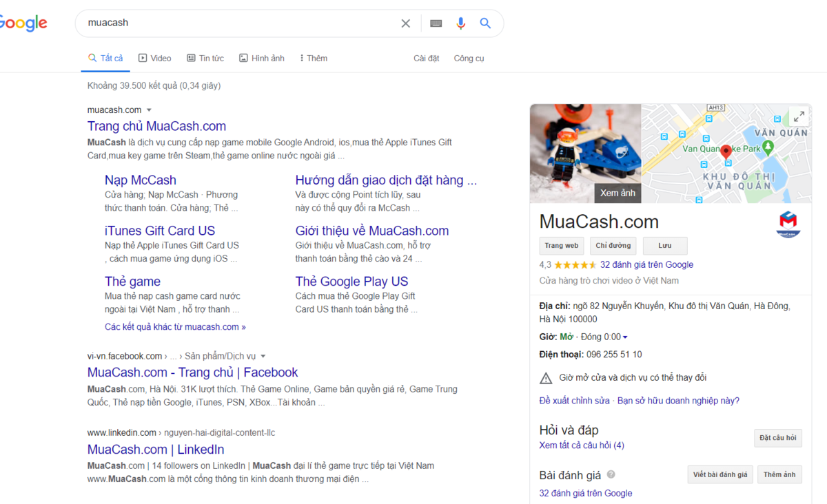This screenshot has width=827, height=504.
Task: Click the Lưu save button
Action: 665,246
